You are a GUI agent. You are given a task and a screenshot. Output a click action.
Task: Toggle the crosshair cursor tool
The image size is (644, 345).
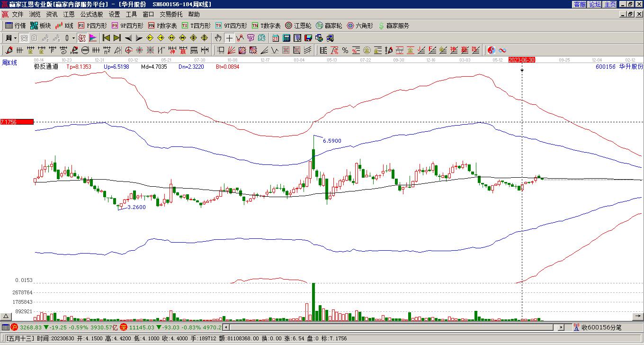(229, 38)
